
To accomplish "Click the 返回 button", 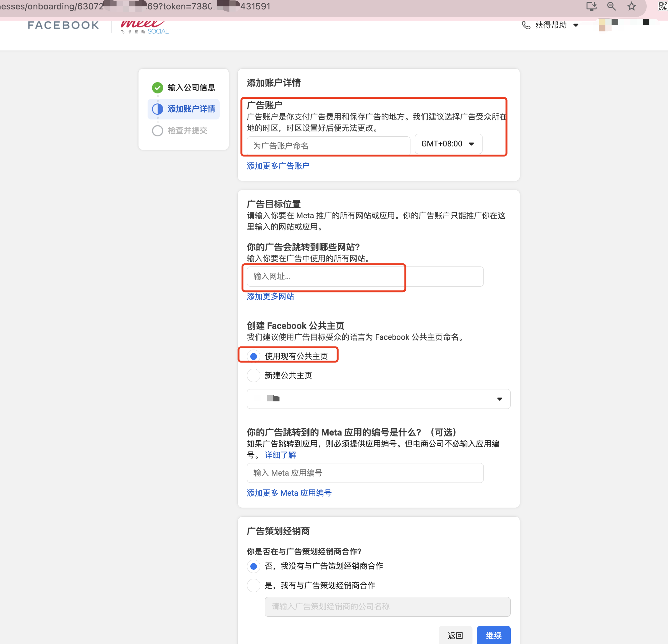I will (x=455, y=636).
